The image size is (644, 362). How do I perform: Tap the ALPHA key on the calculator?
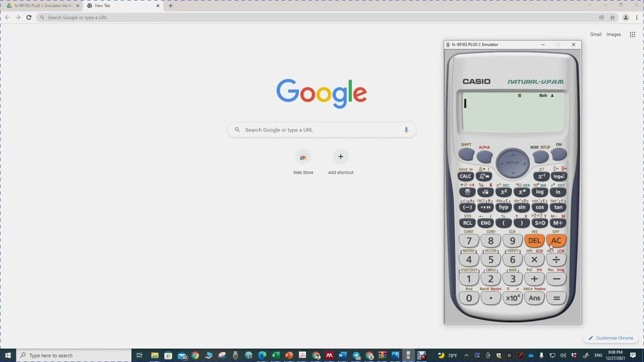click(484, 156)
